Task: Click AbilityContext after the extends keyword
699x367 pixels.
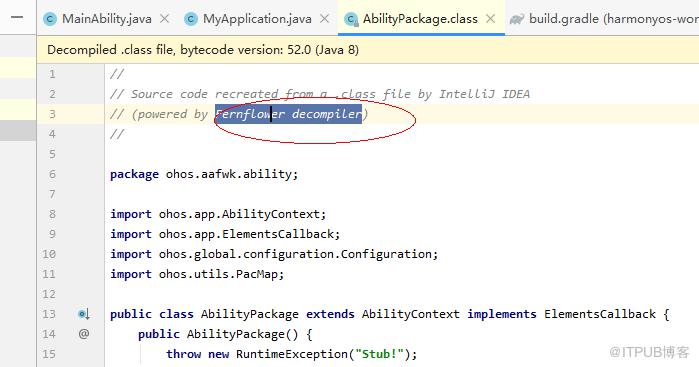Action: (411, 314)
